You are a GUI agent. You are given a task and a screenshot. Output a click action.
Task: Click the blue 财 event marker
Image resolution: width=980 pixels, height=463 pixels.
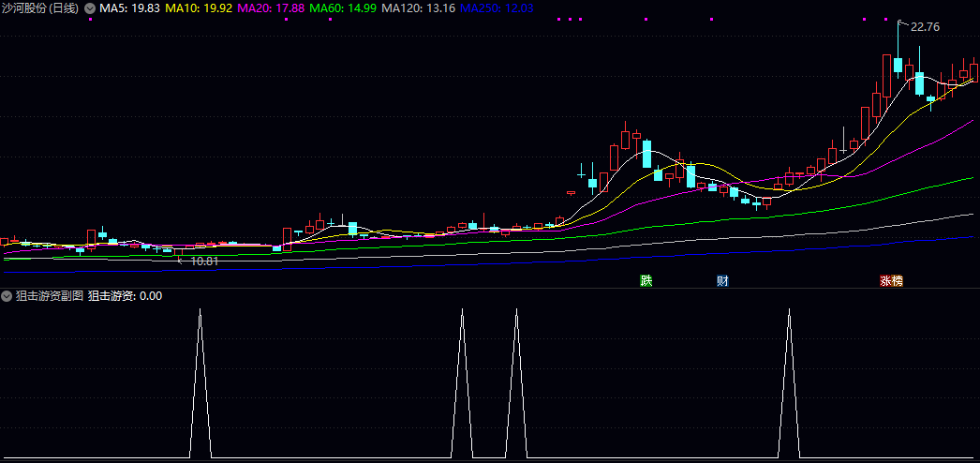[722, 280]
